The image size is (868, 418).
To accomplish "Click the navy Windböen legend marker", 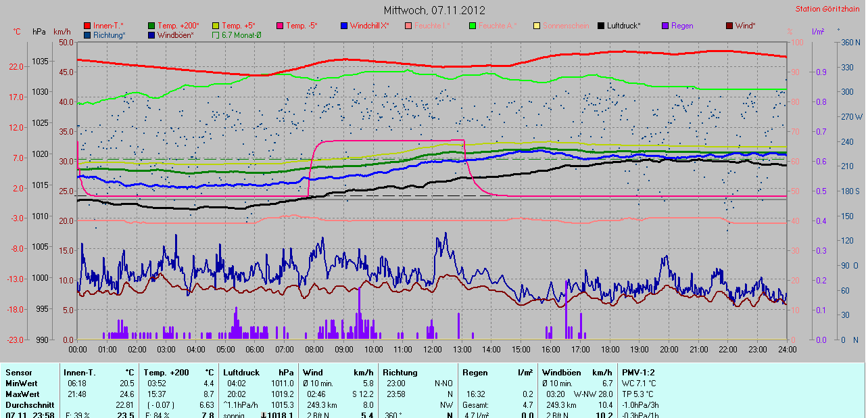I will tap(151, 35).
